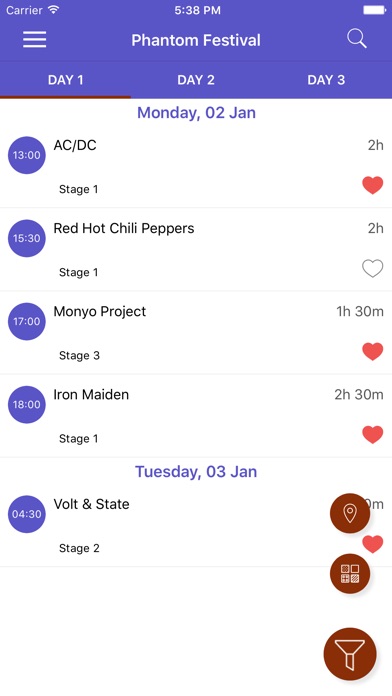Toggle the Iron Maiden favorite heart
The height and width of the screenshot is (696, 392).
[372, 435]
